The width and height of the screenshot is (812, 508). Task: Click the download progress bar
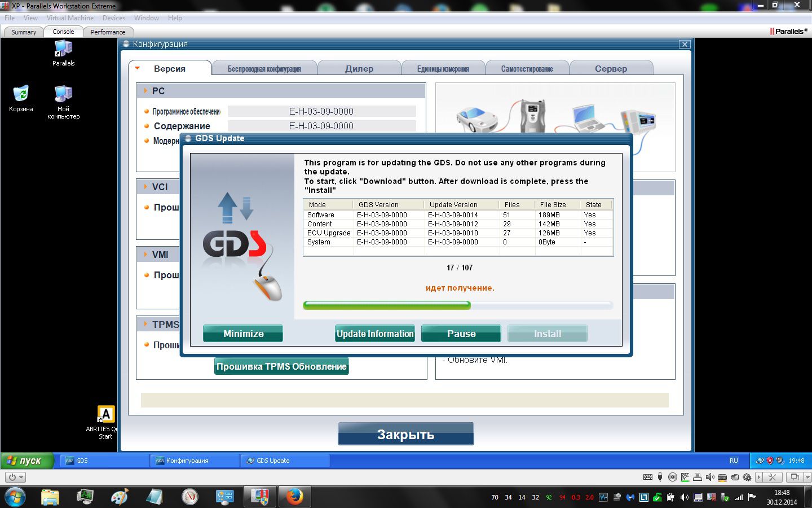(x=458, y=305)
